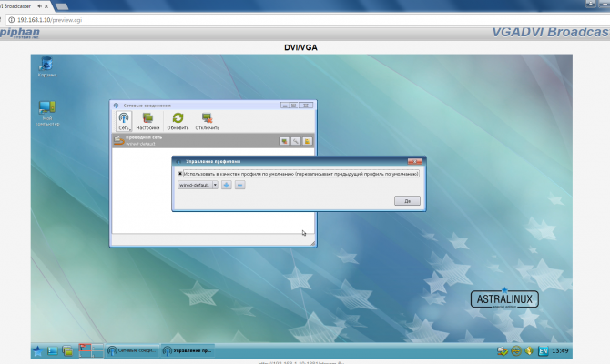The image size is (610, 364).
Task: Remove the profile with the minus button
Action: coord(240,185)
